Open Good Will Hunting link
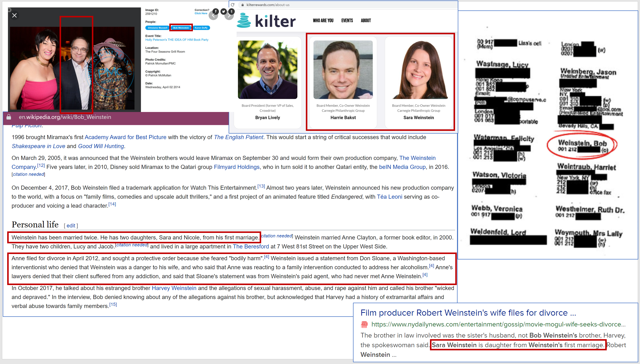Screen dimensions: 640x364 101,146
